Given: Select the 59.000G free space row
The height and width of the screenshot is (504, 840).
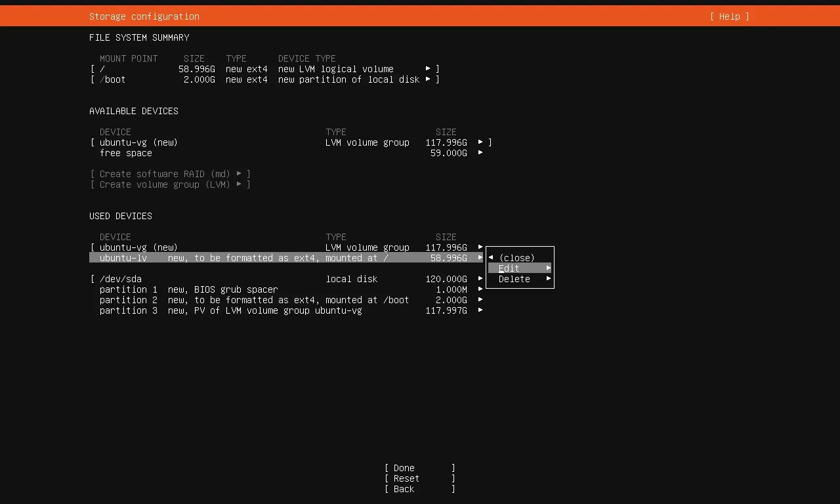Looking at the screenshot, I should tap(291, 153).
